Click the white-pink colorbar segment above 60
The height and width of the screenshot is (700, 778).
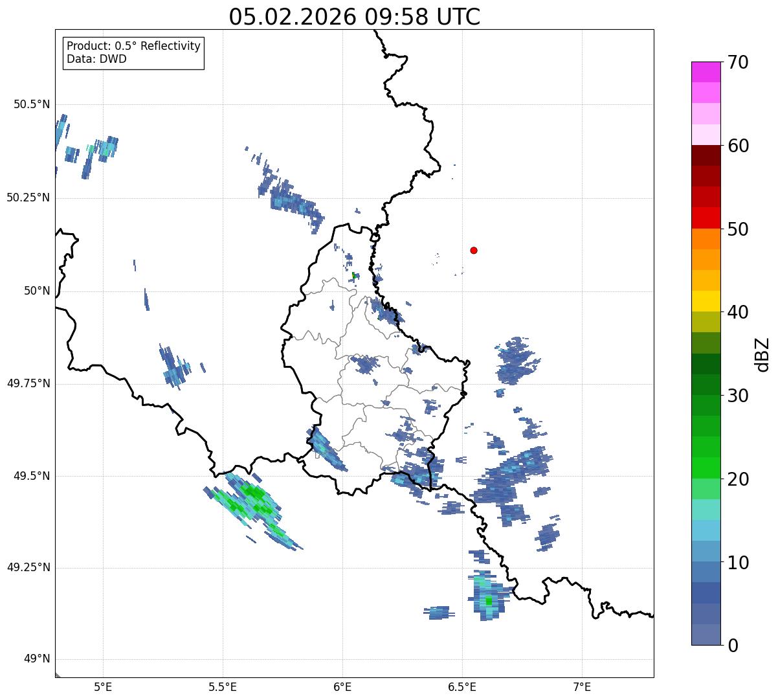pyautogui.click(x=706, y=135)
